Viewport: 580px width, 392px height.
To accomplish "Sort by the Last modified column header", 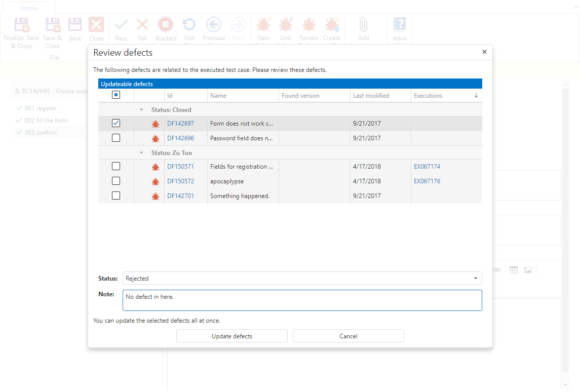I will [x=371, y=96].
